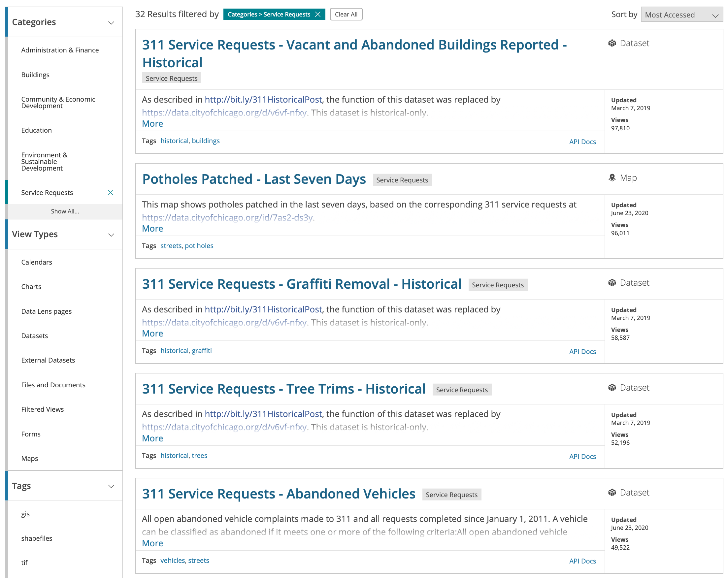This screenshot has width=728, height=578.
Task: Open API Docs for Graffiti Removal dataset
Action: click(x=582, y=351)
